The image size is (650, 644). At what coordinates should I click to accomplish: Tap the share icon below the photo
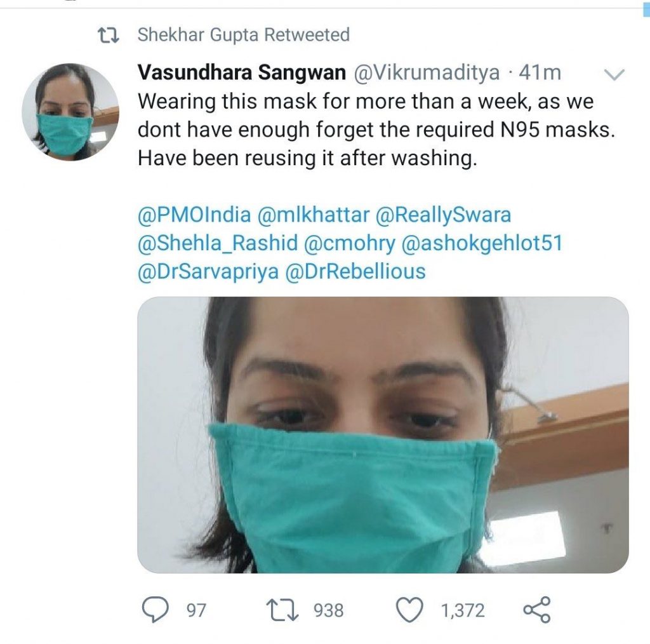536,610
